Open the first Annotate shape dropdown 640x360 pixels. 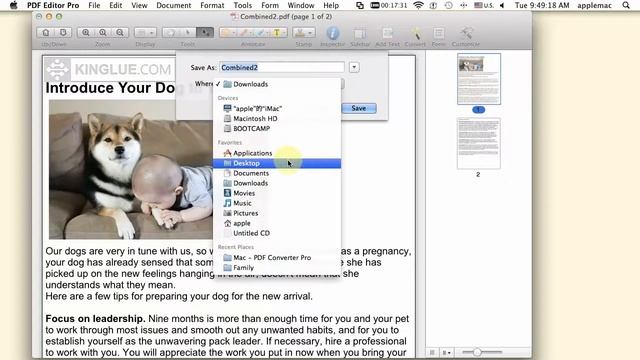point(228,33)
